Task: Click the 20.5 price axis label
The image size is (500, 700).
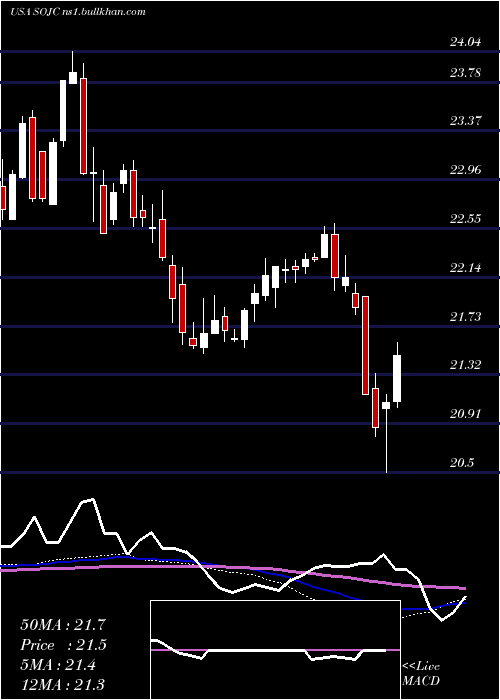Action: [462, 462]
